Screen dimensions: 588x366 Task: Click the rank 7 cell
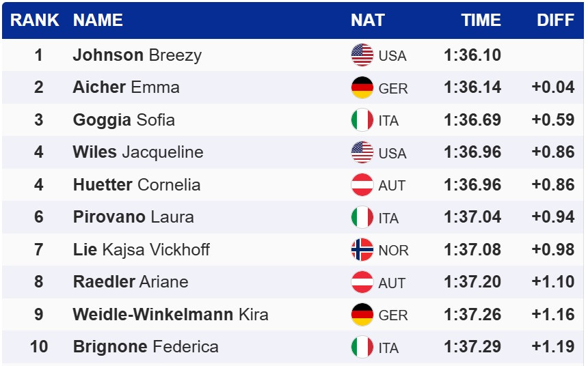tap(38, 250)
